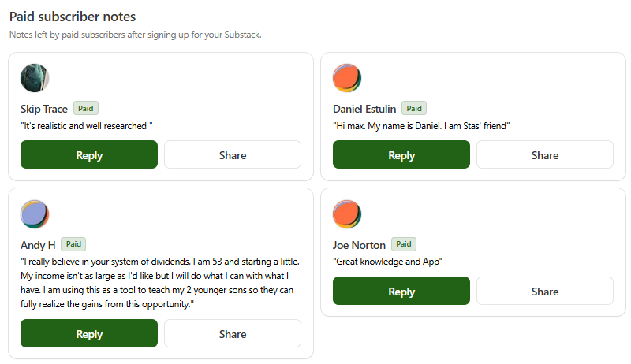
Task: Share Skip Trace's note
Action: click(x=233, y=155)
